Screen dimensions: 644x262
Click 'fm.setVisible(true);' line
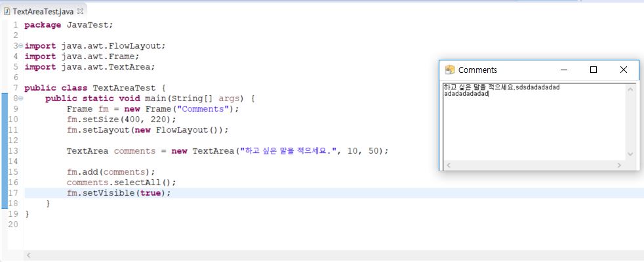point(118,193)
